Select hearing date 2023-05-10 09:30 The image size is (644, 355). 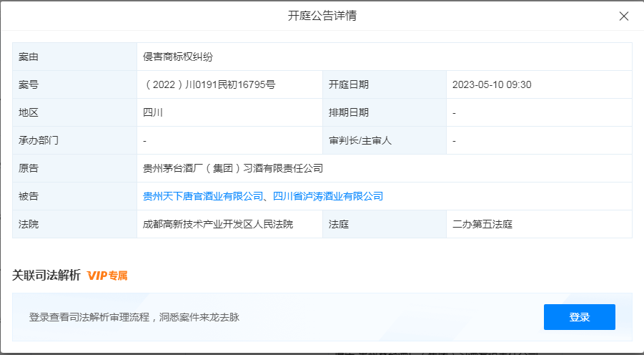492,84
